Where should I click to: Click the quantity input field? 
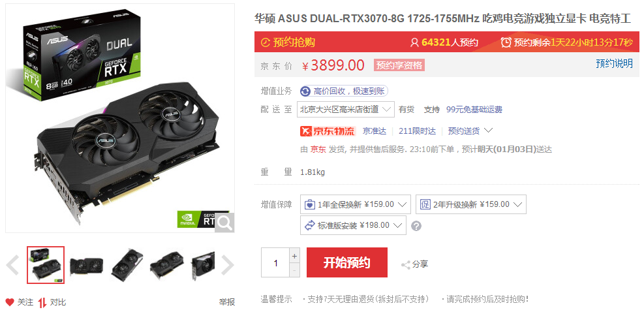tap(275, 262)
